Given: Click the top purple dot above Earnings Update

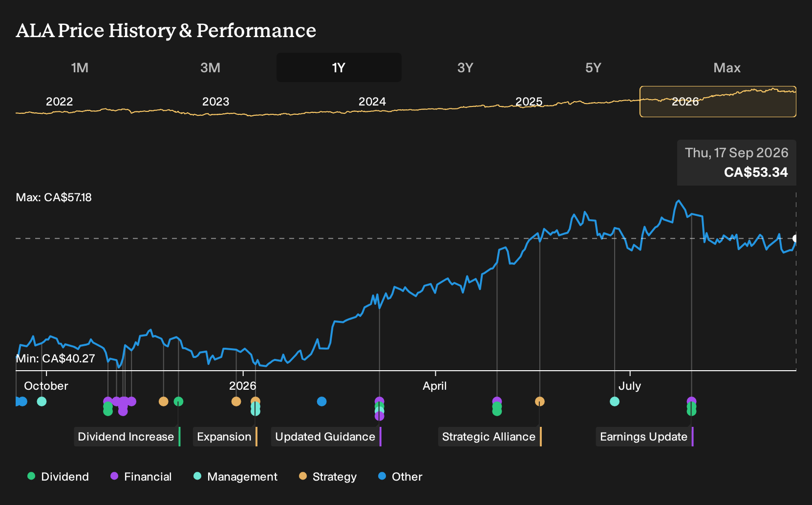Looking at the screenshot, I should [691, 401].
